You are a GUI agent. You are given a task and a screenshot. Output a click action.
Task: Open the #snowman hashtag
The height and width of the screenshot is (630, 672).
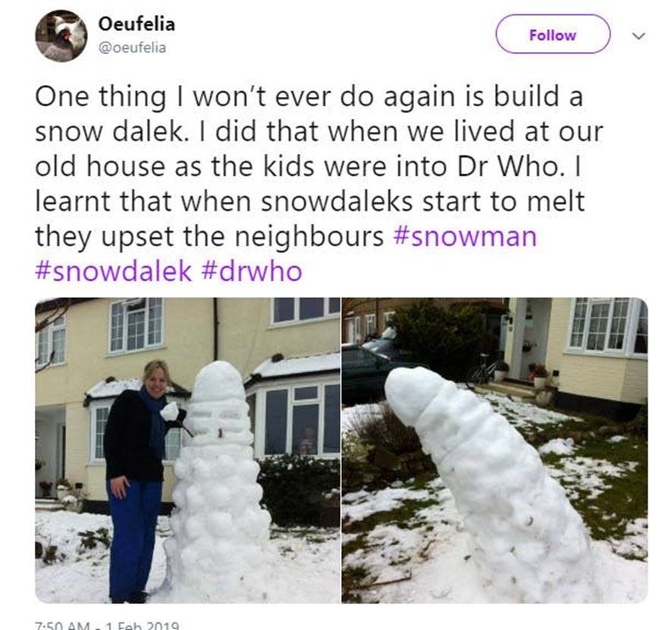coord(465,236)
